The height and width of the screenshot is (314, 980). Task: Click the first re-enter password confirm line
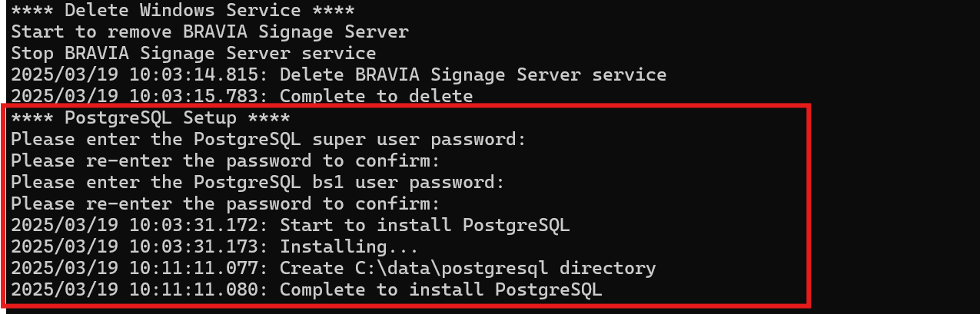(226, 161)
